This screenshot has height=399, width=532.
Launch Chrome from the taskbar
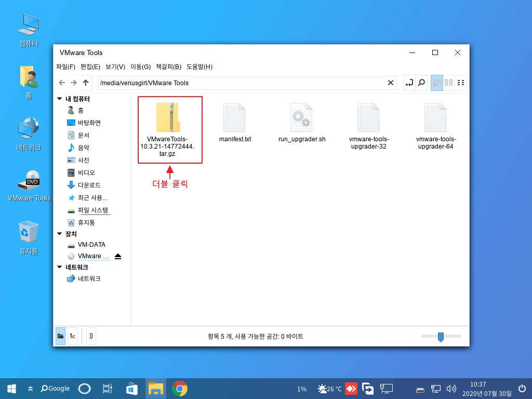(179, 389)
